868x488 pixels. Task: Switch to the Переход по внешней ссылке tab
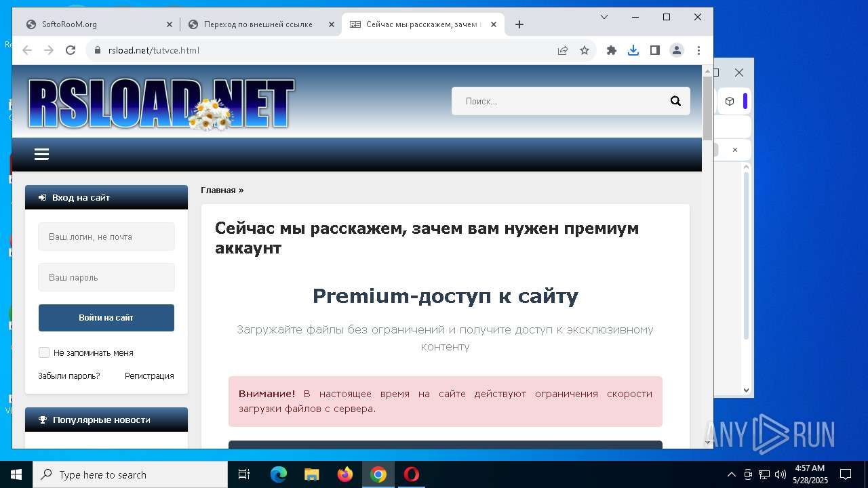261,24
